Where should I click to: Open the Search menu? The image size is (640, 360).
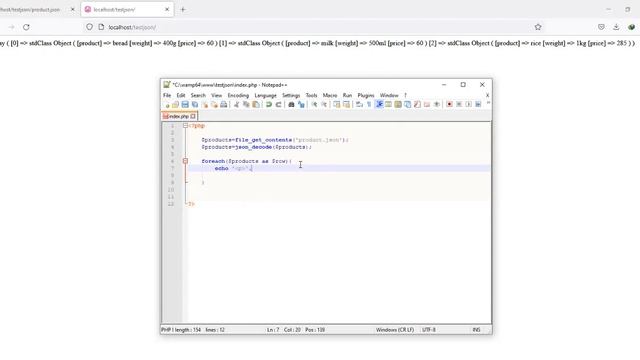tap(198, 95)
